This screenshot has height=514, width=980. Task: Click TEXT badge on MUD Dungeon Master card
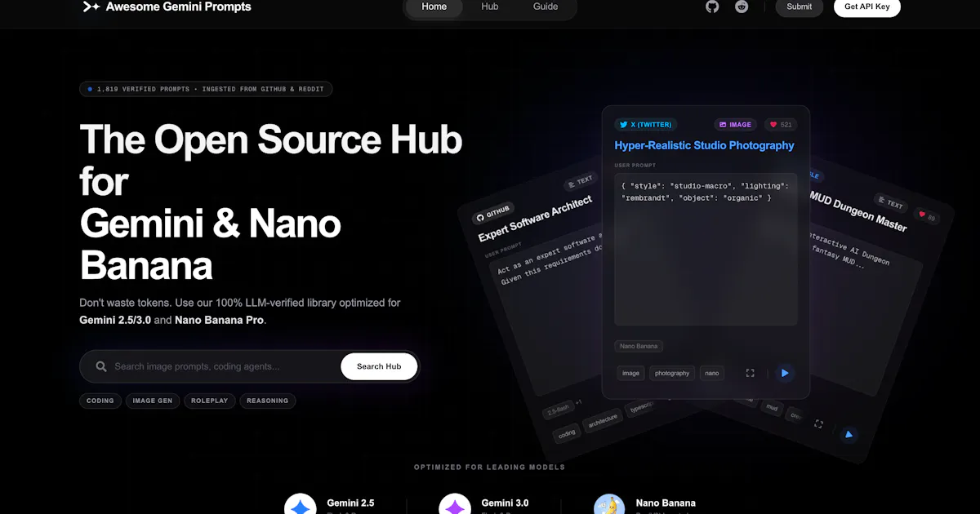tap(891, 202)
